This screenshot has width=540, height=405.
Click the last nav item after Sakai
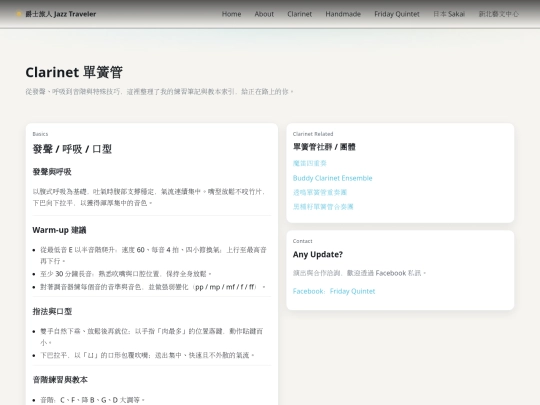click(x=499, y=14)
